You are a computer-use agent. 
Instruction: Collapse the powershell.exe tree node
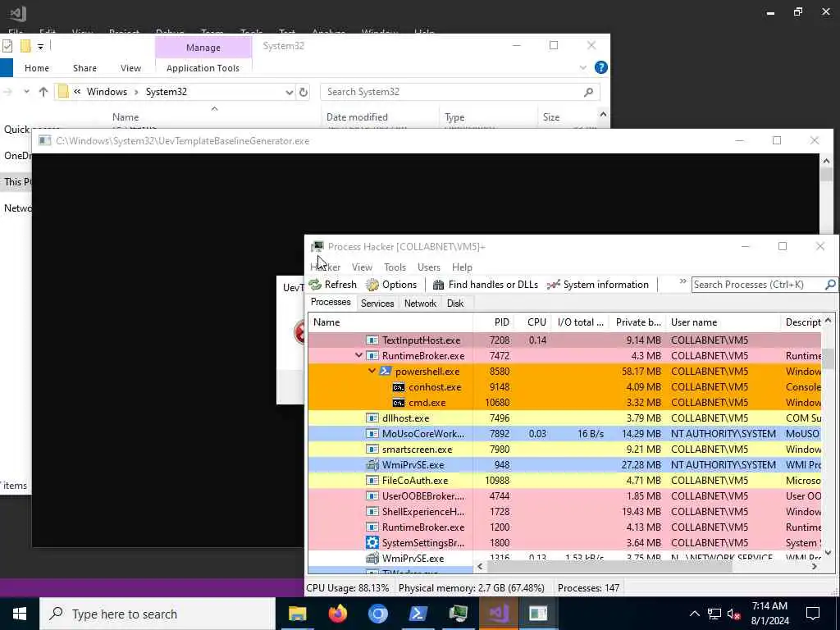(x=372, y=371)
